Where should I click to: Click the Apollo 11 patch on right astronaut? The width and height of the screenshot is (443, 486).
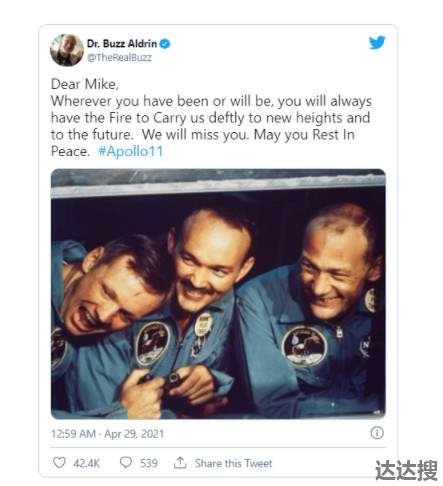[304, 347]
